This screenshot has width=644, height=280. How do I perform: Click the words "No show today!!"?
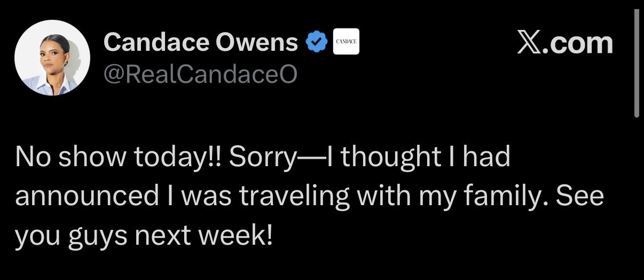pyautogui.click(x=119, y=158)
